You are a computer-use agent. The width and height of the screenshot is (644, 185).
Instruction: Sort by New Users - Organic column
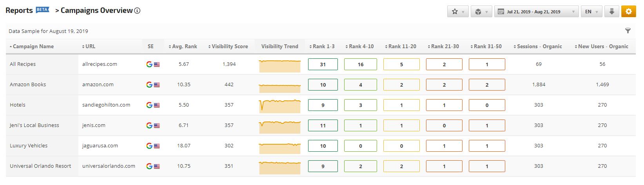click(602, 46)
